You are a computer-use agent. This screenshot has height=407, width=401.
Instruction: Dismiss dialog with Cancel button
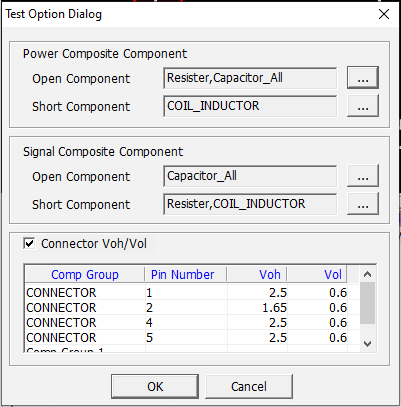249,387
